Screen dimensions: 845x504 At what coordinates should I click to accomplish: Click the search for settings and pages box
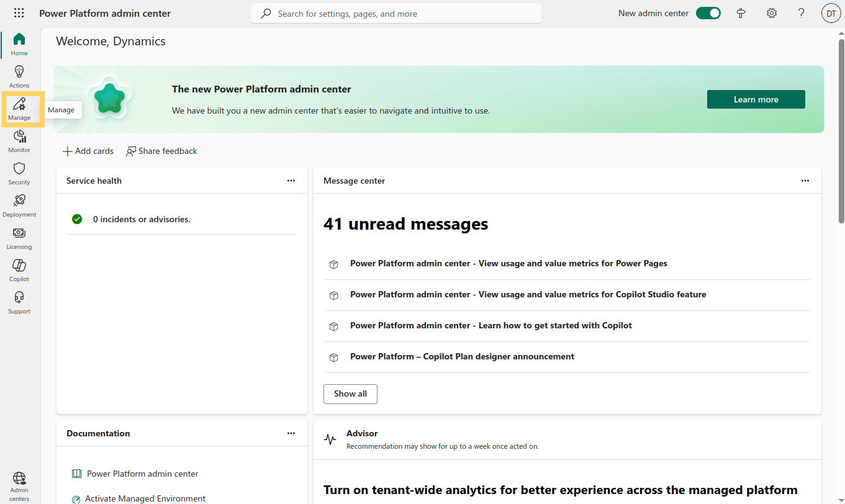[x=396, y=13]
